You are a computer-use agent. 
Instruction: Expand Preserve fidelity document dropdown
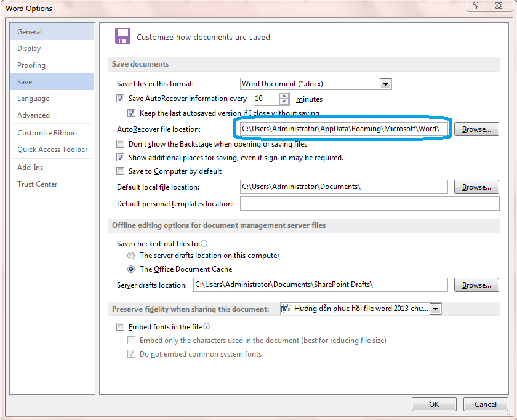click(x=436, y=309)
